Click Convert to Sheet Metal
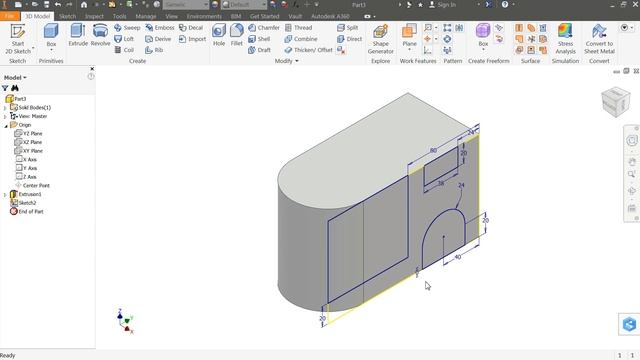The image size is (640, 360). pos(599,39)
